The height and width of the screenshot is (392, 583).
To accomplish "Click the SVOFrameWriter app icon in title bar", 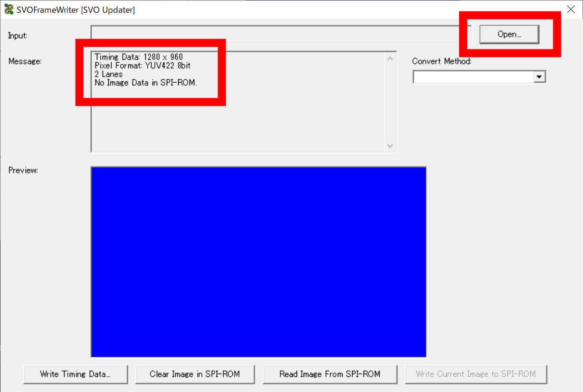I will click(9, 10).
